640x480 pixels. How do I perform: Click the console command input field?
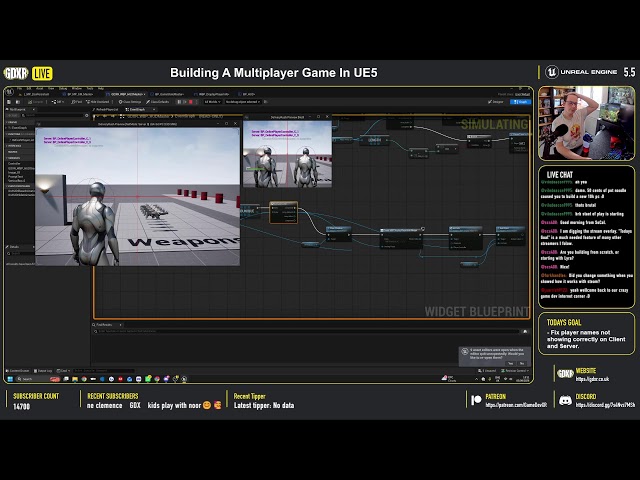[x=103, y=371]
